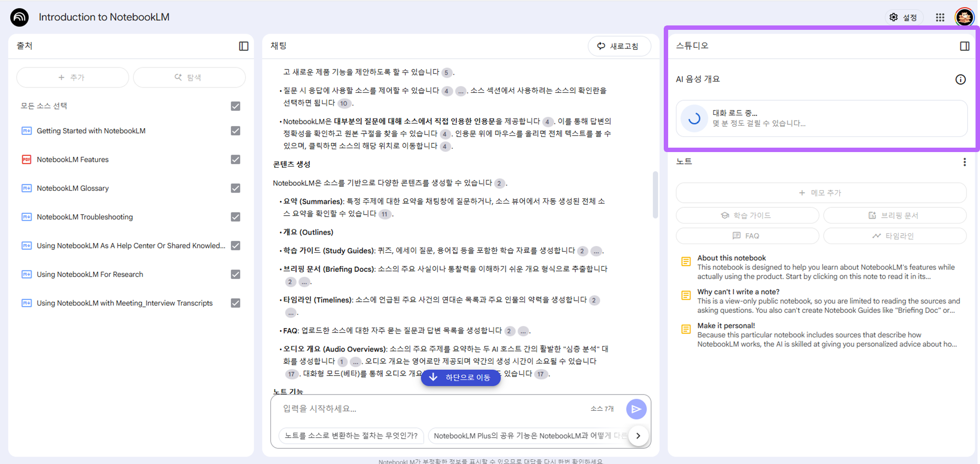The width and height of the screenshot is (980, 464).
Task: Generate 학습 가이드 study guide
Action: [747, 215]
